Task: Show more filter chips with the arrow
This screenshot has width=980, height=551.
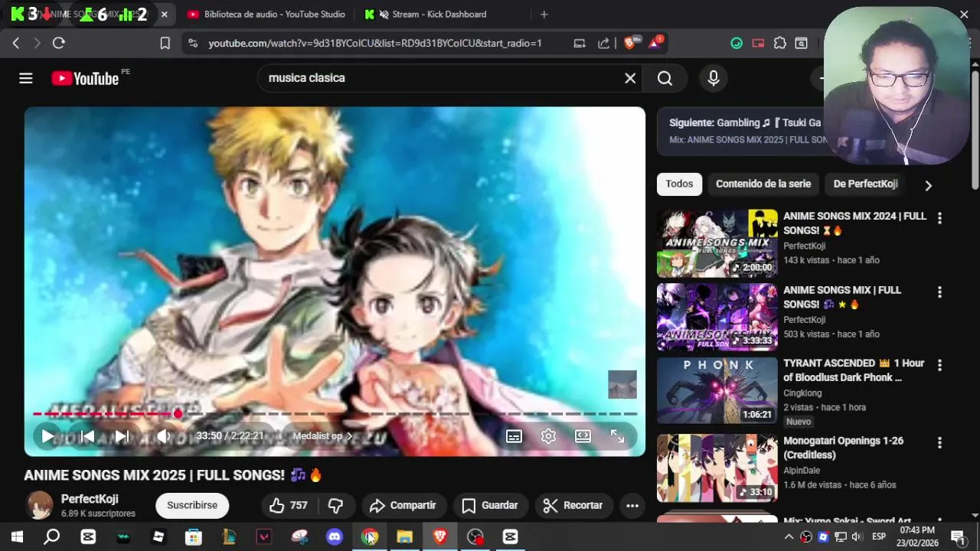Action: (928, 185)
